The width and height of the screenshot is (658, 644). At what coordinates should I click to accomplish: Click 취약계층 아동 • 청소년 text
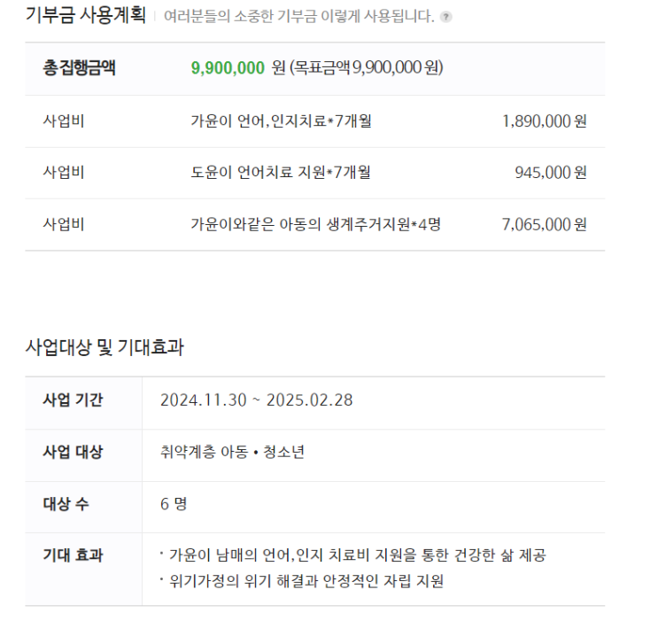(232, 452)
